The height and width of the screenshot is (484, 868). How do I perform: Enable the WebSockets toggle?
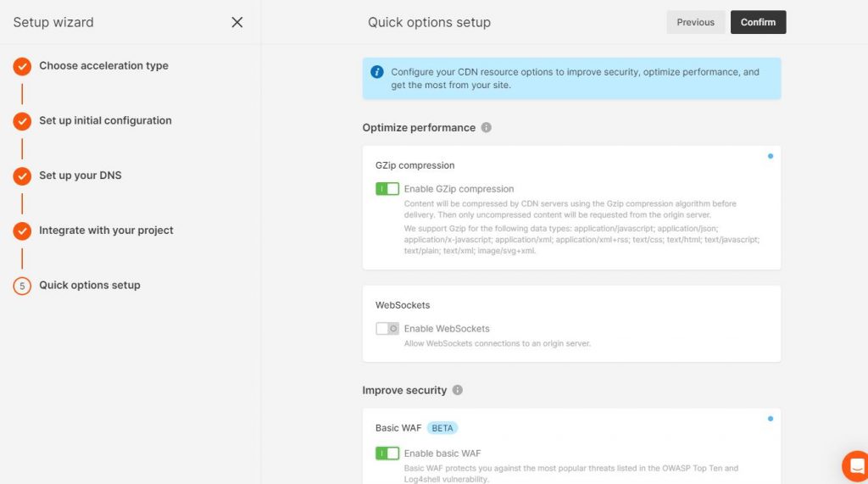(x=387, y=329)
